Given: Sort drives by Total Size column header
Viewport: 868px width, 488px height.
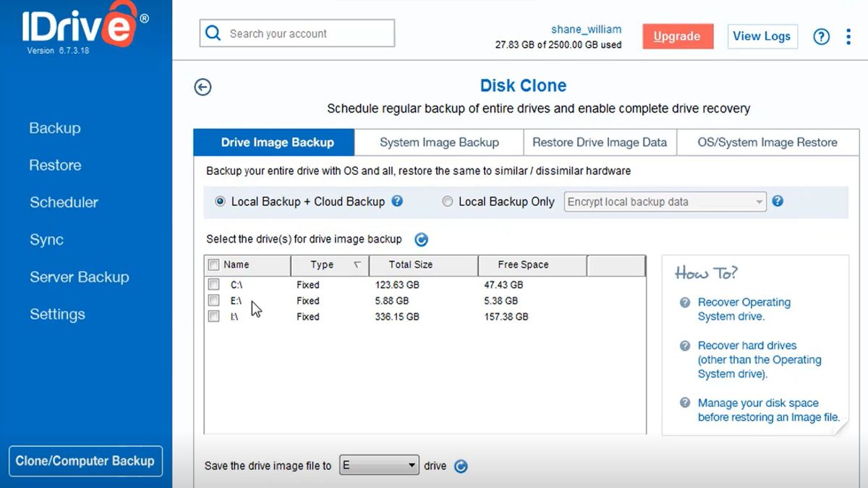Looking at the screenshot, I should [x=423, y=265].
